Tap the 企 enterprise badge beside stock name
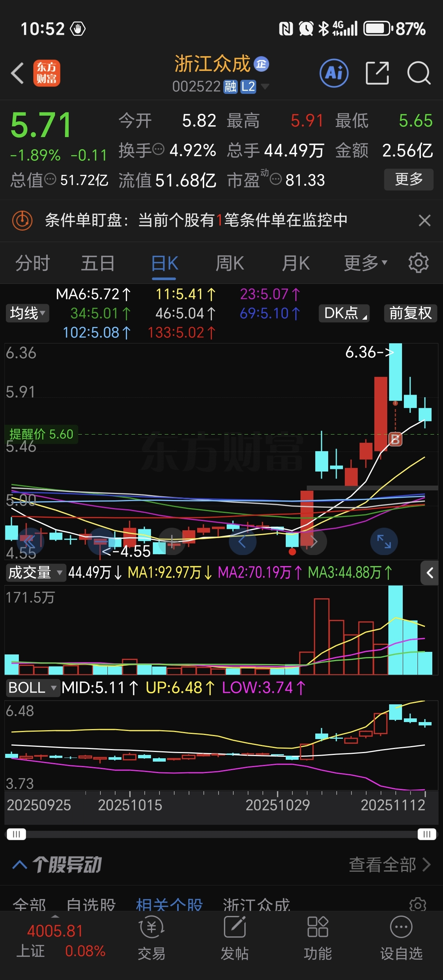The image size is (443, 980). tap(261, 64)
